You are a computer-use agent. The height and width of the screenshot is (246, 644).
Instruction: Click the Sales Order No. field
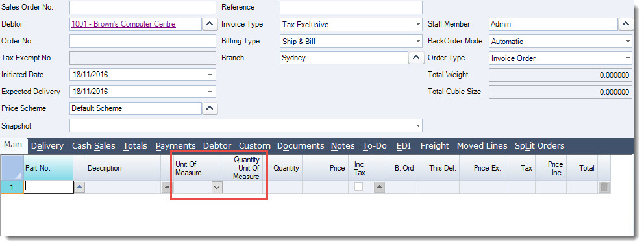[143, 7]
